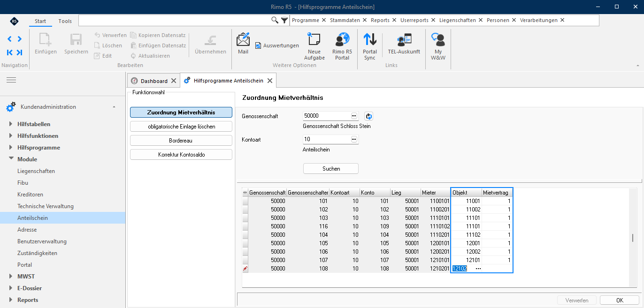Remove the Stammdaten filter chip
This screenshot has width=644, height=308.
click(x=365, y=20)
